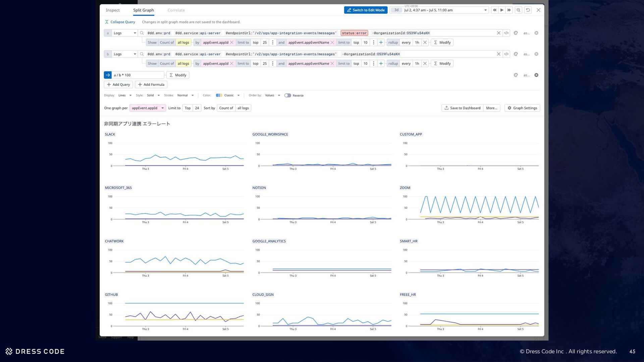Click Switch to Edit Mode

366,10
